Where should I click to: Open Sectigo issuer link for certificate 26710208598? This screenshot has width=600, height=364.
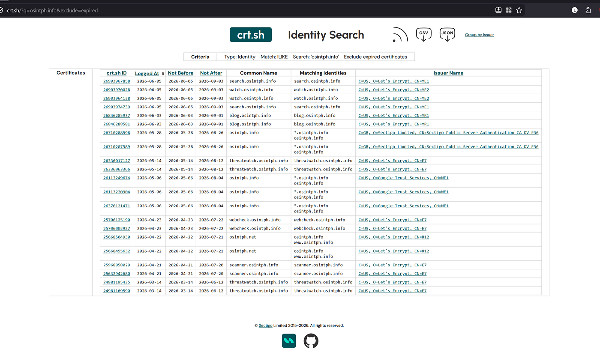[448, 133]
